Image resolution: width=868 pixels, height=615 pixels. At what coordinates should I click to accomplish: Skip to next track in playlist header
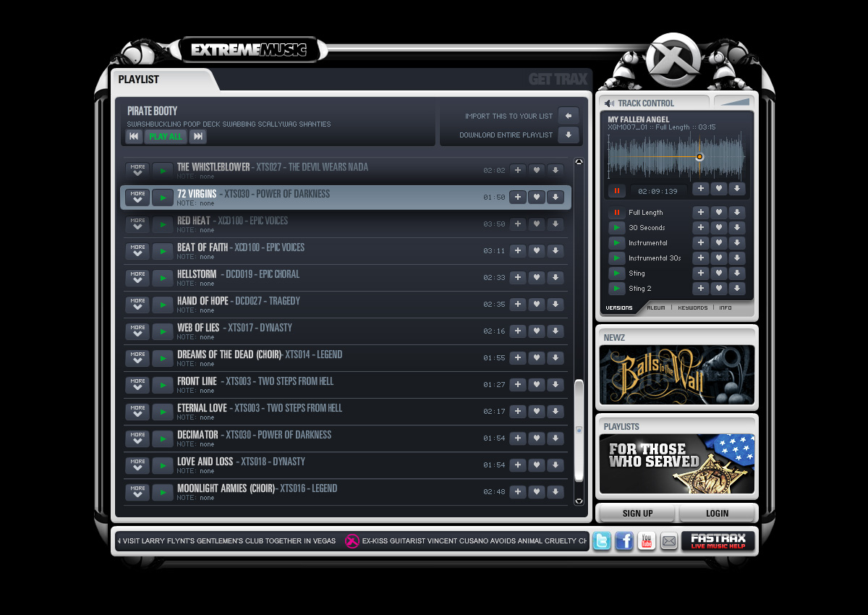pos(197,136)
